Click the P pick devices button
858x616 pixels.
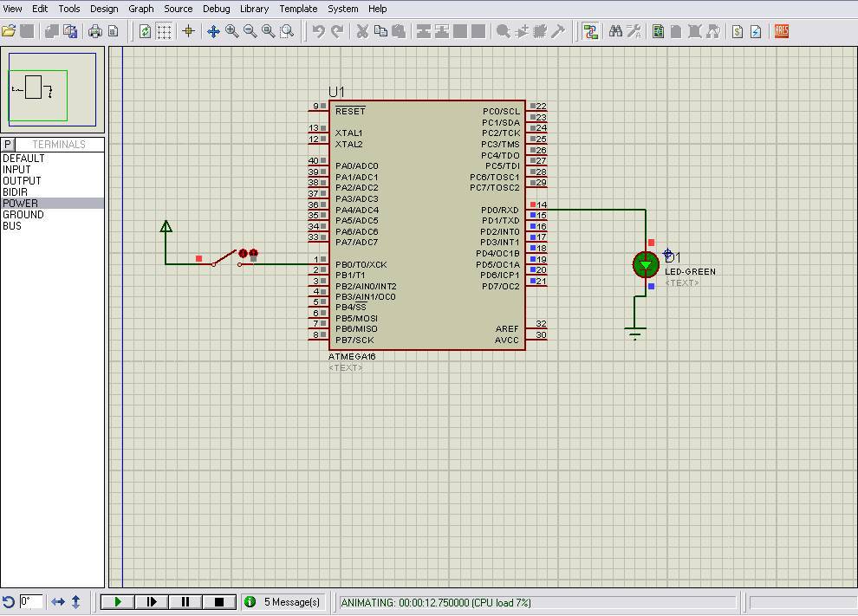click(x=8, y=145)
